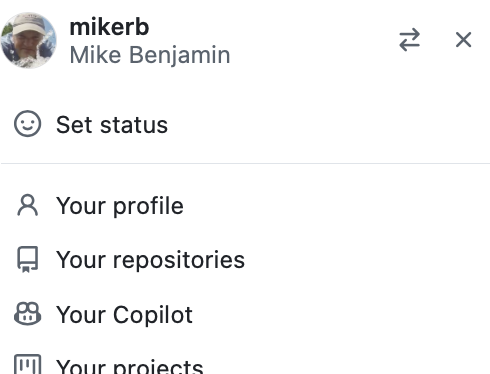The image size is (490, 374).
Task: Click the switch account arrows icon
Action: click(x=409, y=40)
